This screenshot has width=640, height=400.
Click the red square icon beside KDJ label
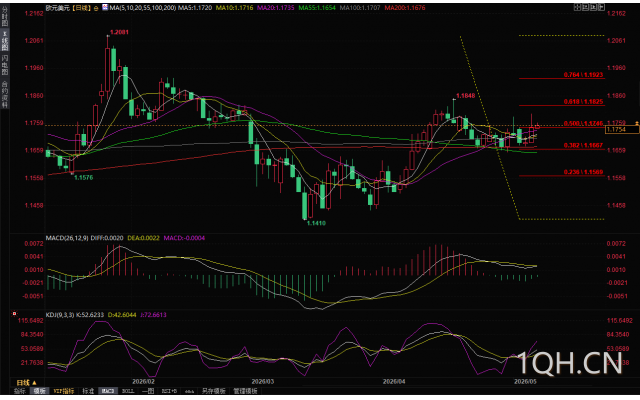(x=14, y=314)
